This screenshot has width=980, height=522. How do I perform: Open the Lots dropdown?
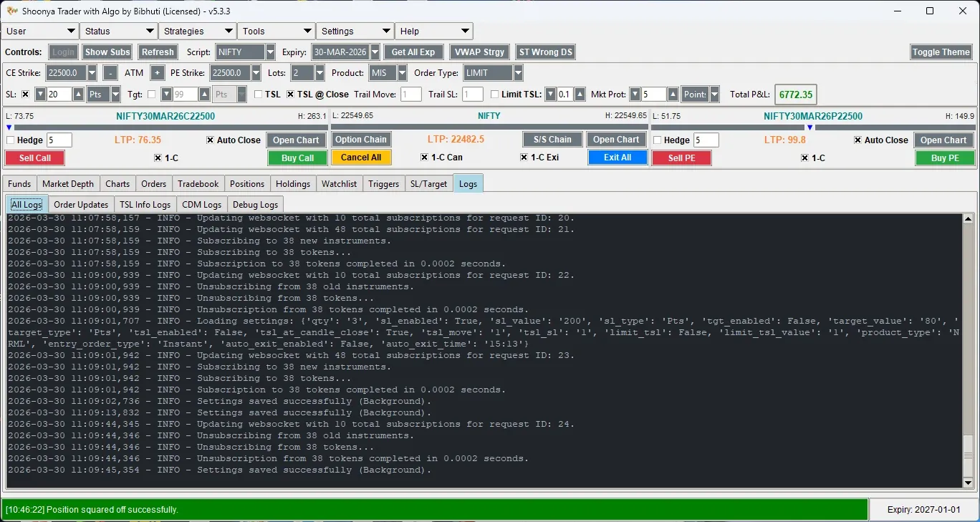[320, 73]
